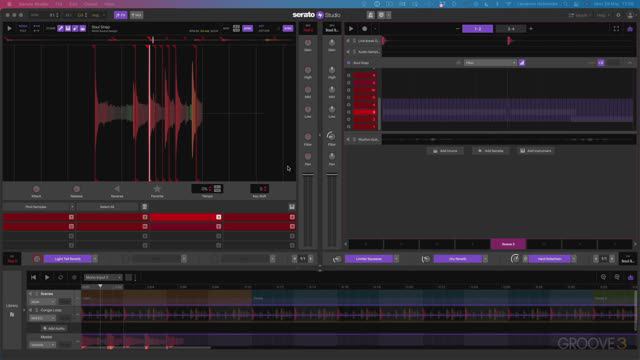The width and height of the screenshot is (640, 360).
Task: Adjust the Attack knob
Action: (x=36, y=189)
